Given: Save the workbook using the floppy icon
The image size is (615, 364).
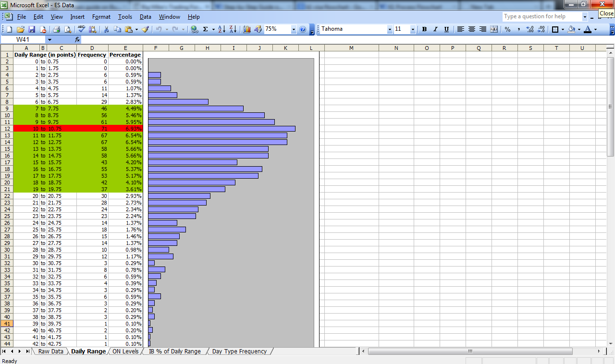Looking at the screenshot, I should (32, 29).
